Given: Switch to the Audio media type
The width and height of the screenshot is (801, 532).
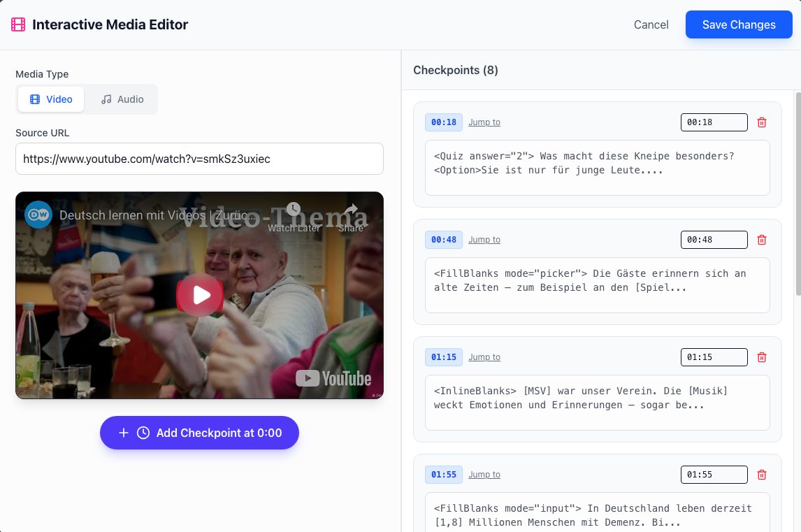Looking at the screenshot, I should 122,99.
